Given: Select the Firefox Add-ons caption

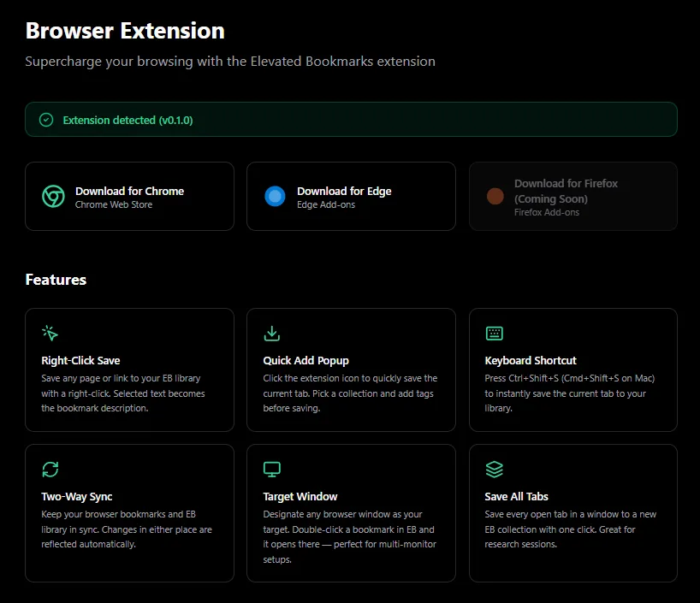Looking at the screenshot, I should pos(547,212).
